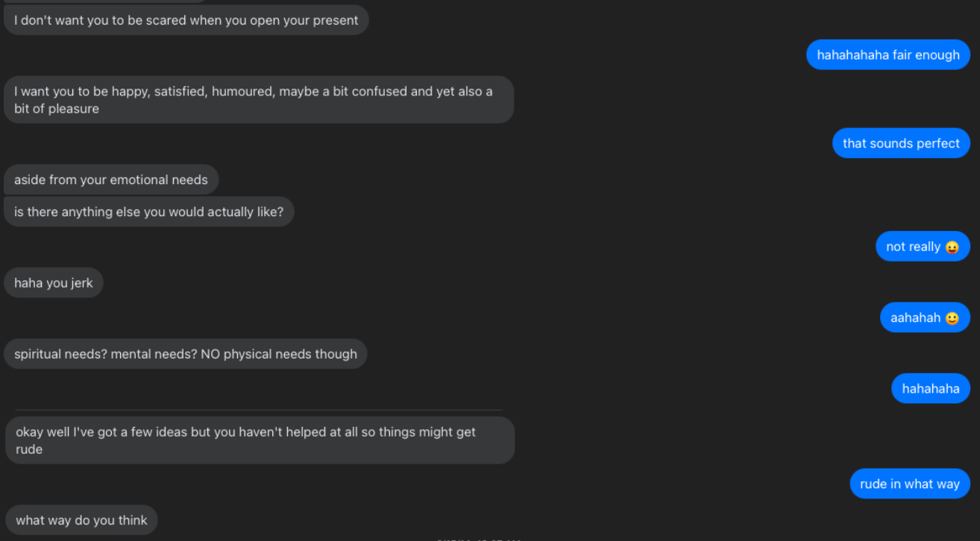The image size is (980, 541).
Task: Click the 'hahahaha' sent message bubble
Action: (931, 388)
